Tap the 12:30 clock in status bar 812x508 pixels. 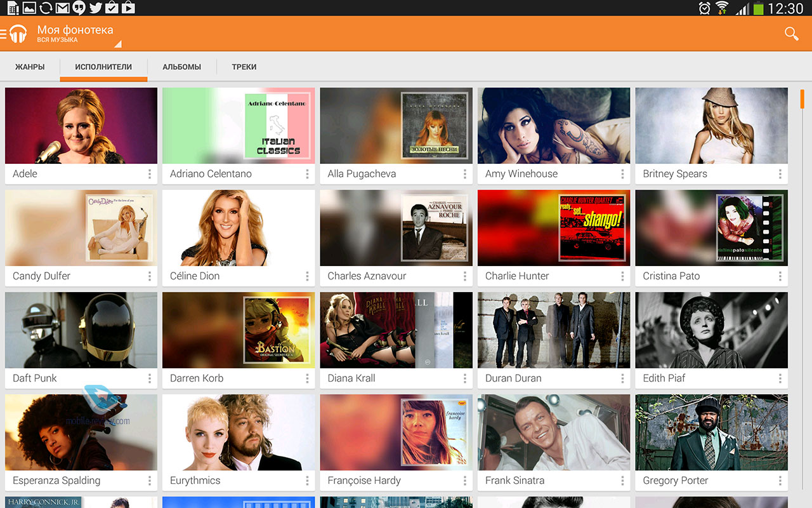point(785,8)
